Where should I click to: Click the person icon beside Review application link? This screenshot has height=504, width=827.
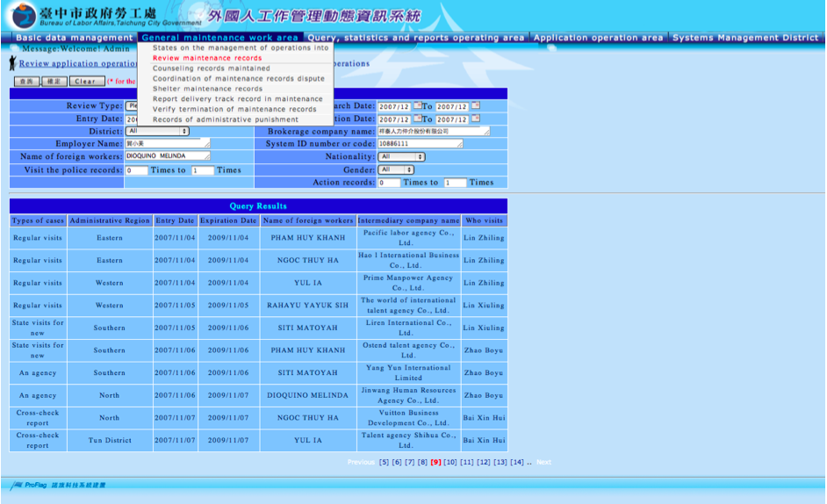12,63
